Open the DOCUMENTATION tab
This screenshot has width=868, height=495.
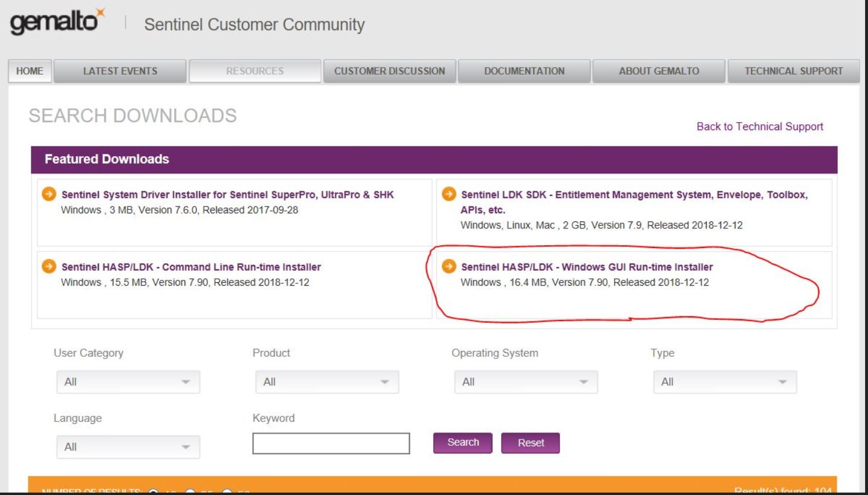(x=525, y=71)
